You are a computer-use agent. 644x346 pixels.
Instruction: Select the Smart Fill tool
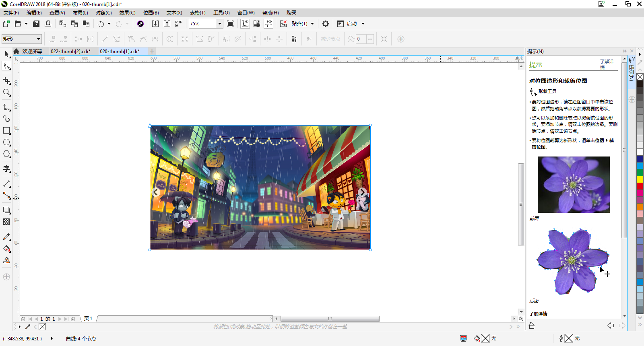pyautogui.click(x=6, y=260)
